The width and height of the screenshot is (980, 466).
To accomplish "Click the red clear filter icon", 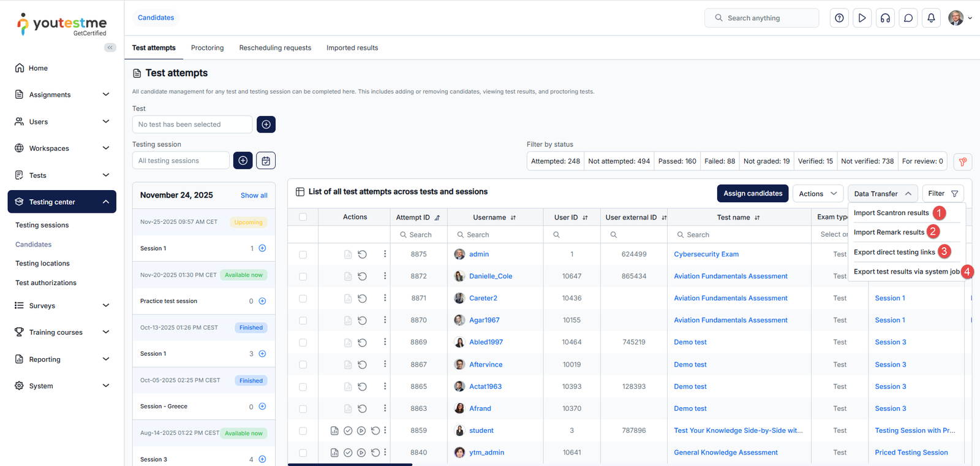I will pyautogui.click(x=962, y=162).
